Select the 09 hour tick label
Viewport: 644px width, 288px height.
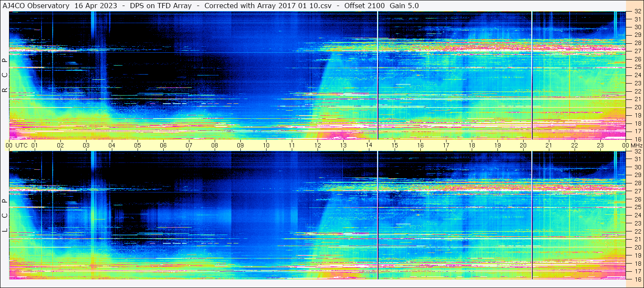coord(240,145)
